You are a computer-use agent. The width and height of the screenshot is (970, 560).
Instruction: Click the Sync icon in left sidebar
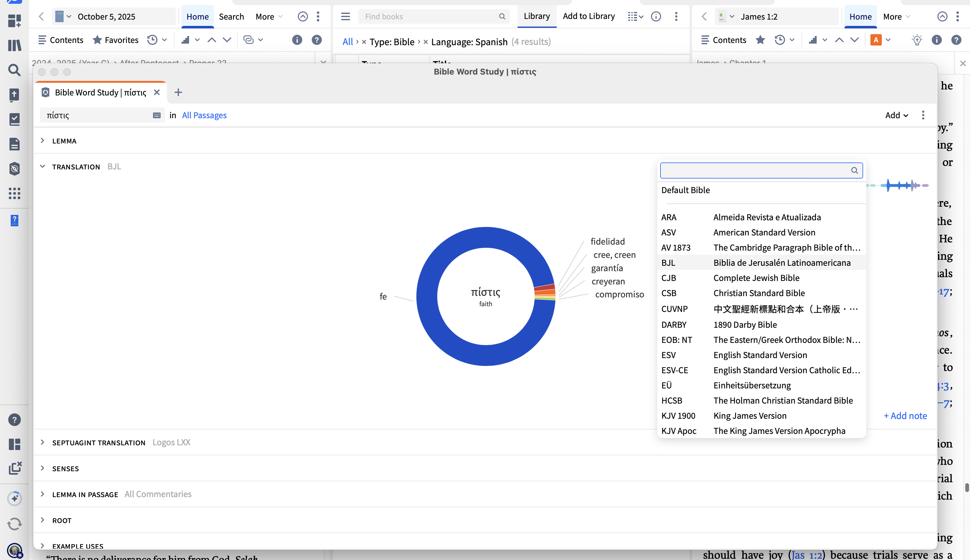coord(14,524)
